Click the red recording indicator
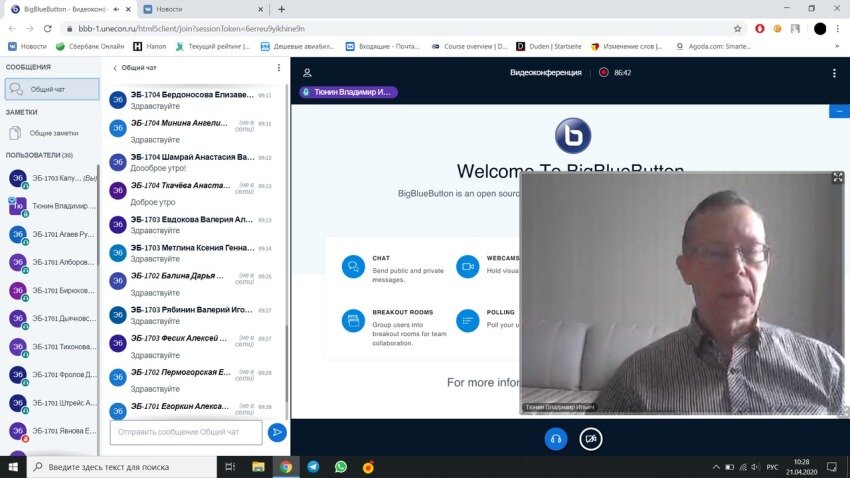The image size is (850, 478). point(603,73)
